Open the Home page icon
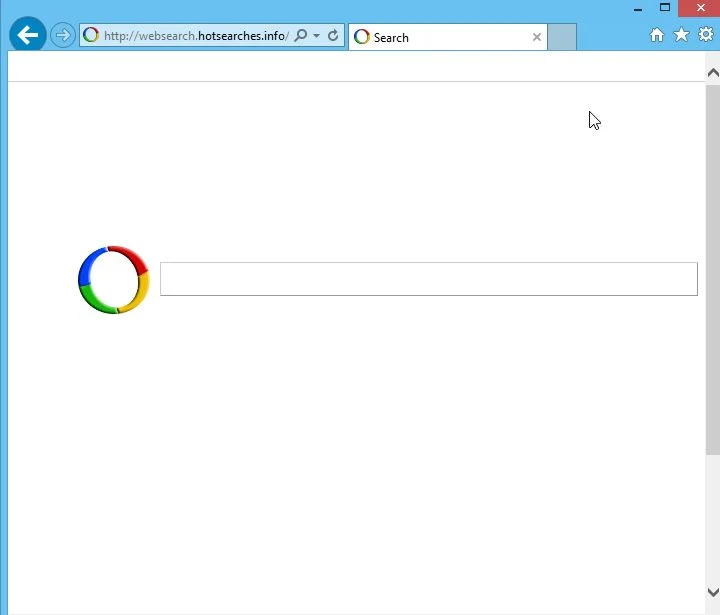The width and height of the screenshot is (720, 615). (x=657, y=35)
